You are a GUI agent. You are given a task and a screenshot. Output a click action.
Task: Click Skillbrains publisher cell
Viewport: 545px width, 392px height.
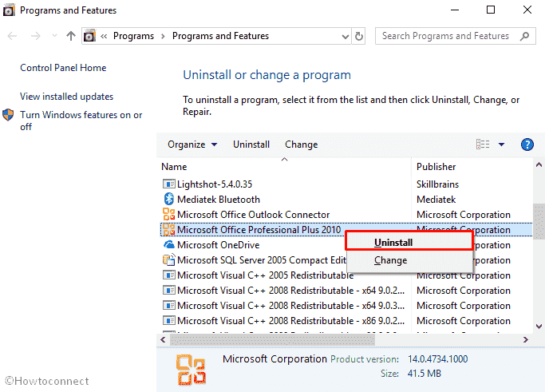coord(437,184)
